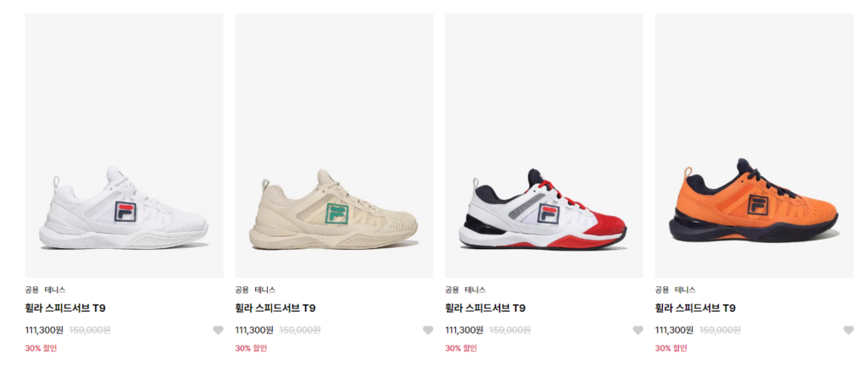The width and height of the screenshot is (868, 370).
Task: View the red-toe white FILA tennis shoe image
Action: click(x=544, y=146)
